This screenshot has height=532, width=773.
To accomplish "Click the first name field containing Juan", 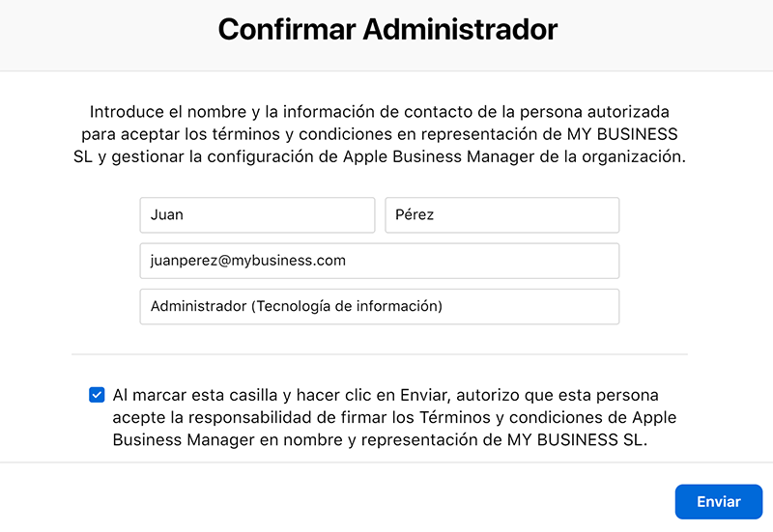I will 257,215.
